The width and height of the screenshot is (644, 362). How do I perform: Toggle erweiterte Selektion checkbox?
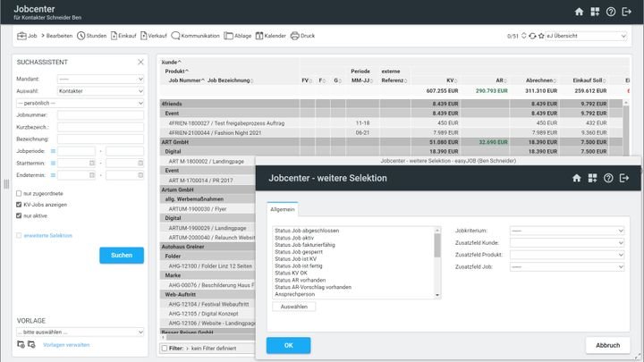pyautogui.click(x=19, y=236)
